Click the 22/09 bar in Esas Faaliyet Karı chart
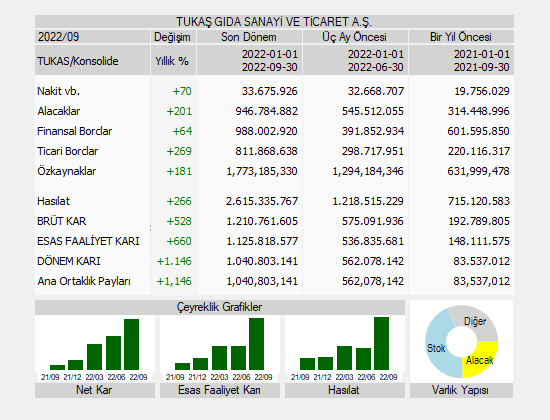 click(256, 344)
